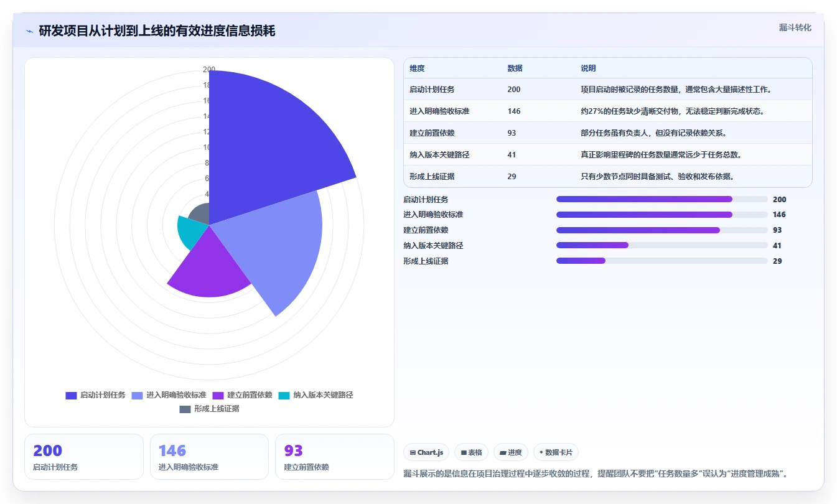Hide 纳入版本关键路径 using its legend item

tap(316, 395)
